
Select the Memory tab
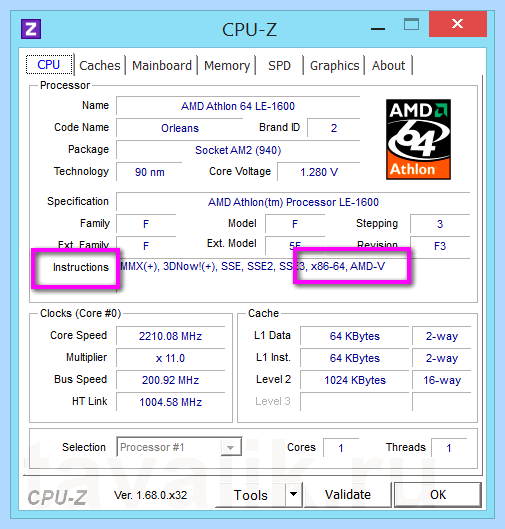pos(227,65)
